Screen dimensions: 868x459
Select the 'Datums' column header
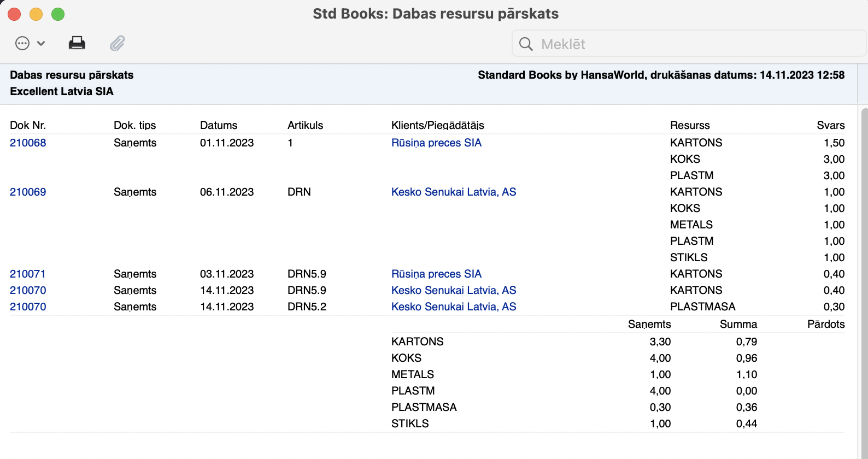tap(219, 125)
